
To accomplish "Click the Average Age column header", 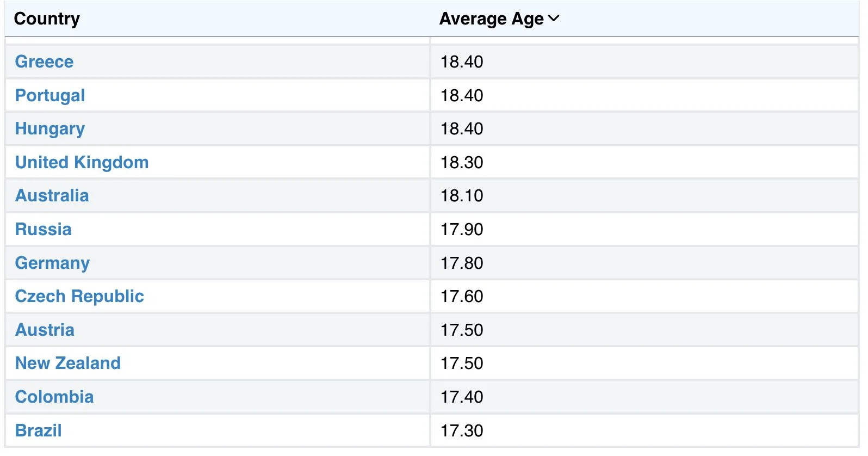I will pos(491,19).
